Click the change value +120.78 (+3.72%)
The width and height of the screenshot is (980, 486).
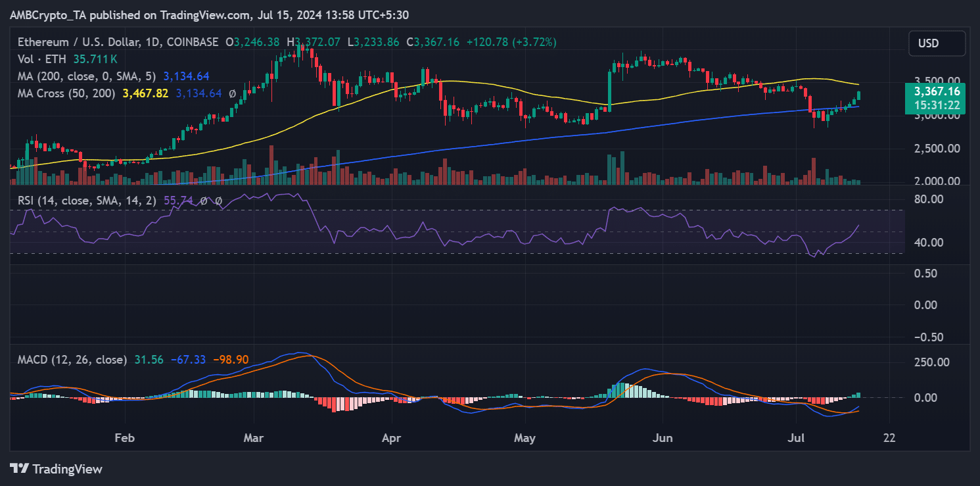(x=511, y=42)
